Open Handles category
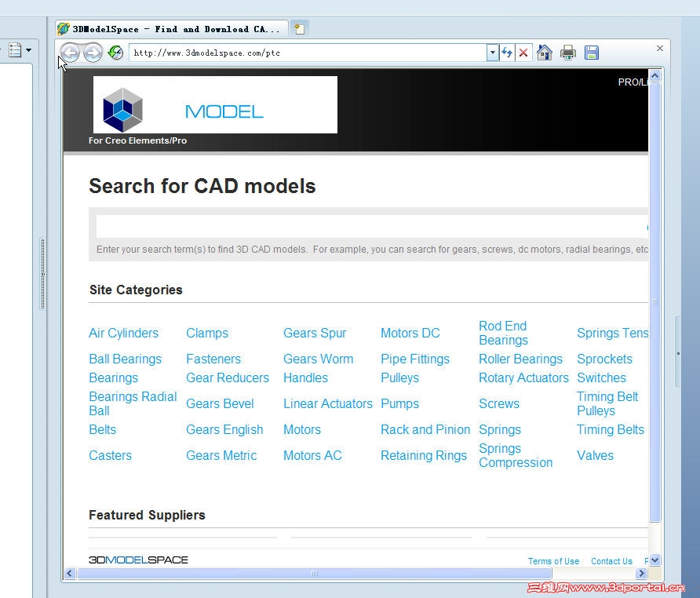The width and height of the screenshot is (700, 598). point(306,377)
